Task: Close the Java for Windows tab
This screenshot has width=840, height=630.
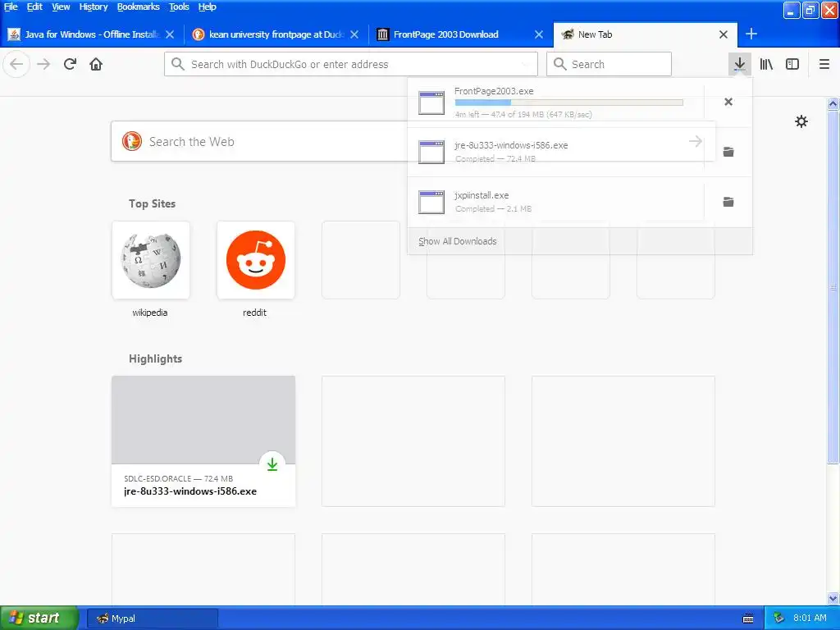Action: (x=170, y=34)
